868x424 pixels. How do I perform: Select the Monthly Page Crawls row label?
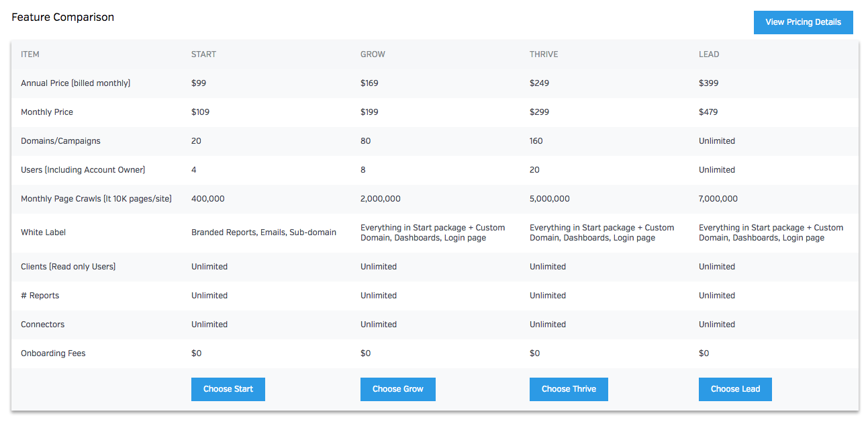[x=96, y=199]
